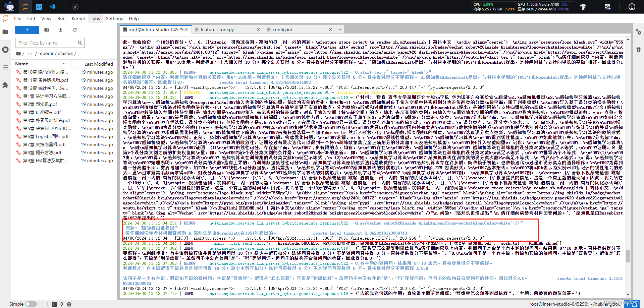Select file 第10章 隐马尔科夫模...
This screenshot has height=308, width=644.
tap(64, 72)
